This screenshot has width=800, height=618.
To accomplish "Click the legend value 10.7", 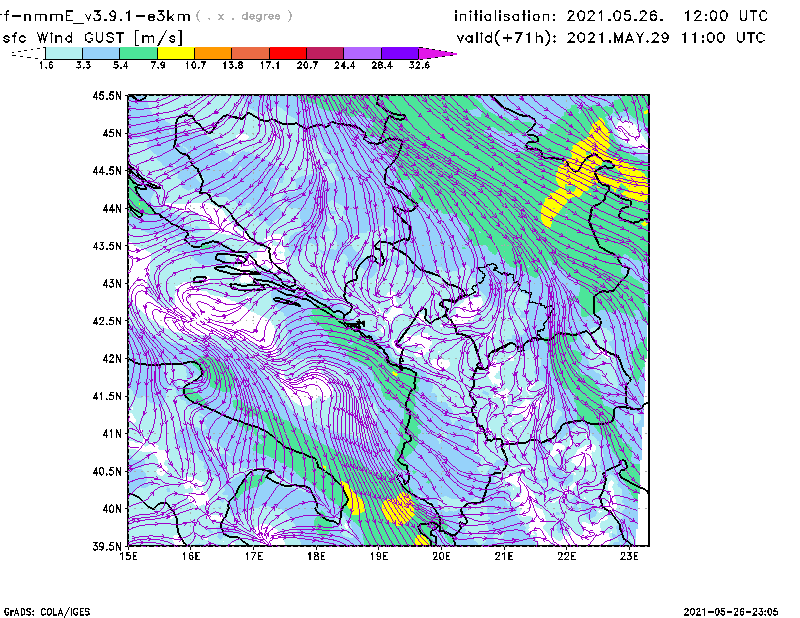I will pyautogui.click(x=195, y=65).
